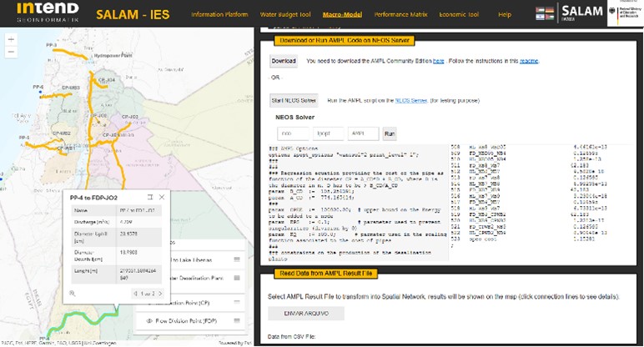Click the AMPL script code text area
Viewport: 644px width, 347px height.
[358, 203]
